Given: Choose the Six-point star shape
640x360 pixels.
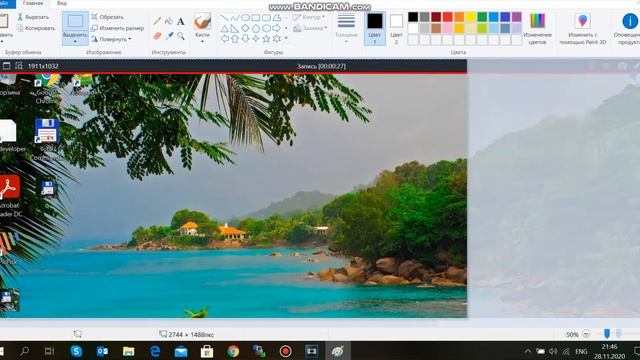Looking at the screenshot, I should 277,39.
